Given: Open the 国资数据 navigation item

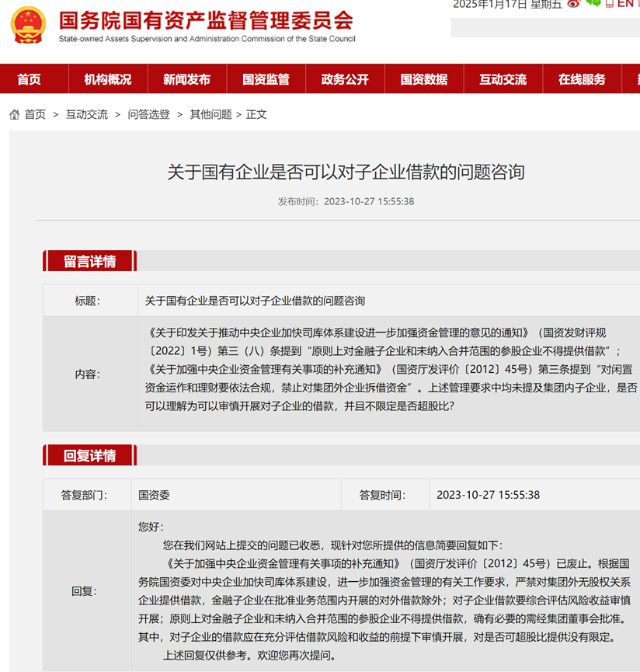Looking at the screenshot, I should point(424,79).
